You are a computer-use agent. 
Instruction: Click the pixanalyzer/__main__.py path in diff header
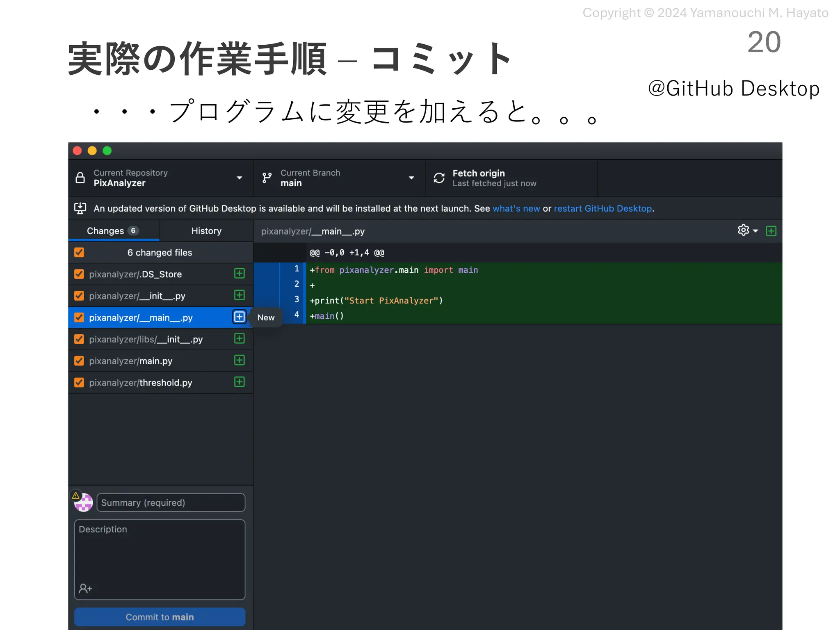pos(313,231)
